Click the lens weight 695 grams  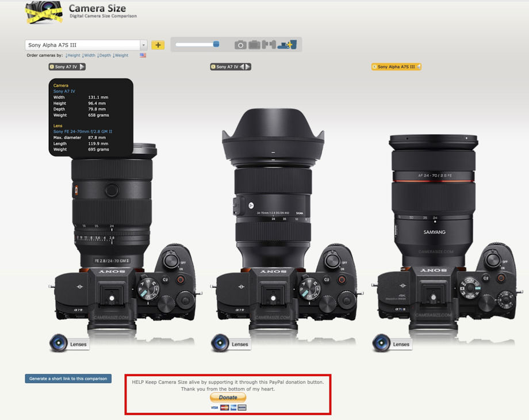(98, 149)
